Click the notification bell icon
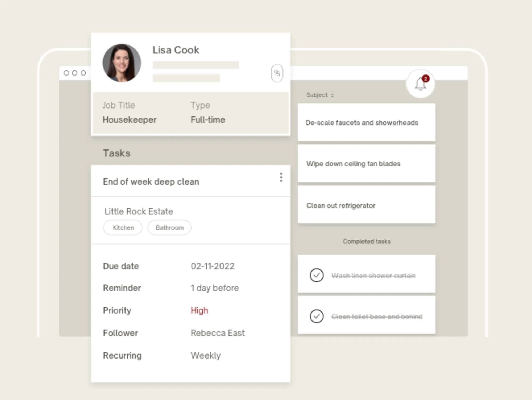This screenshot has width=532, height=400. pyautogui.click(x=420, y=84)
